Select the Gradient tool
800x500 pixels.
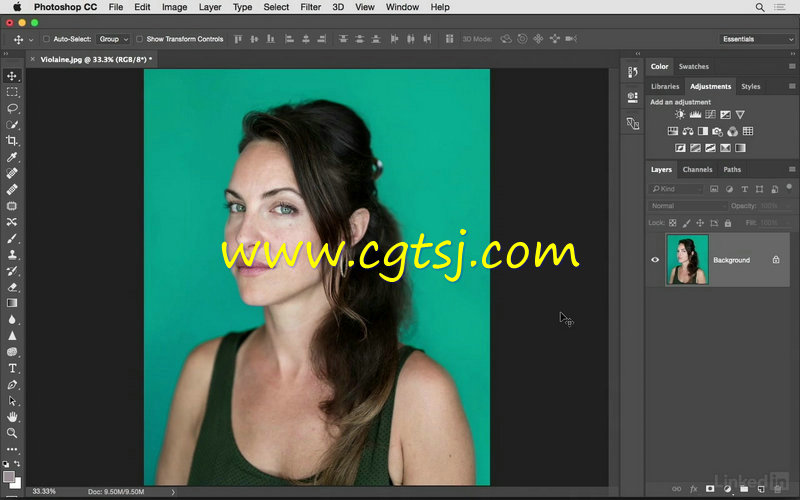tap(12, 303)
